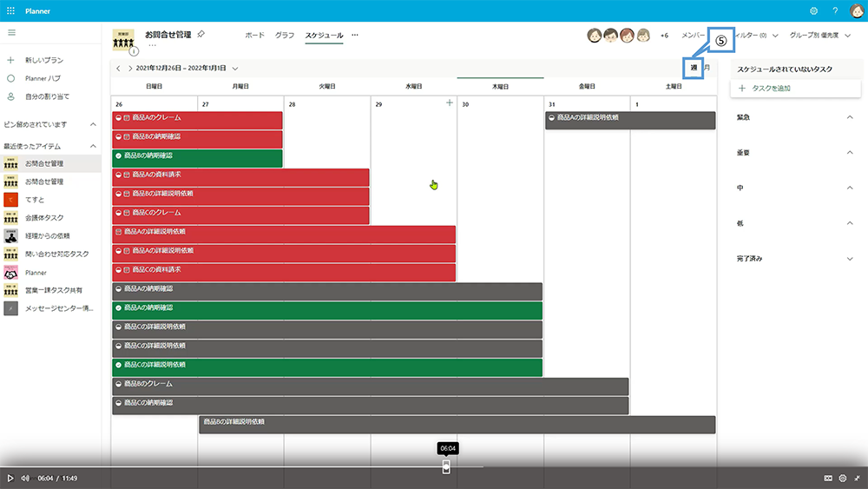The height and width of the screenshot is (489, 868).
Task: Play the video
Action: click(x=10, y=478)
